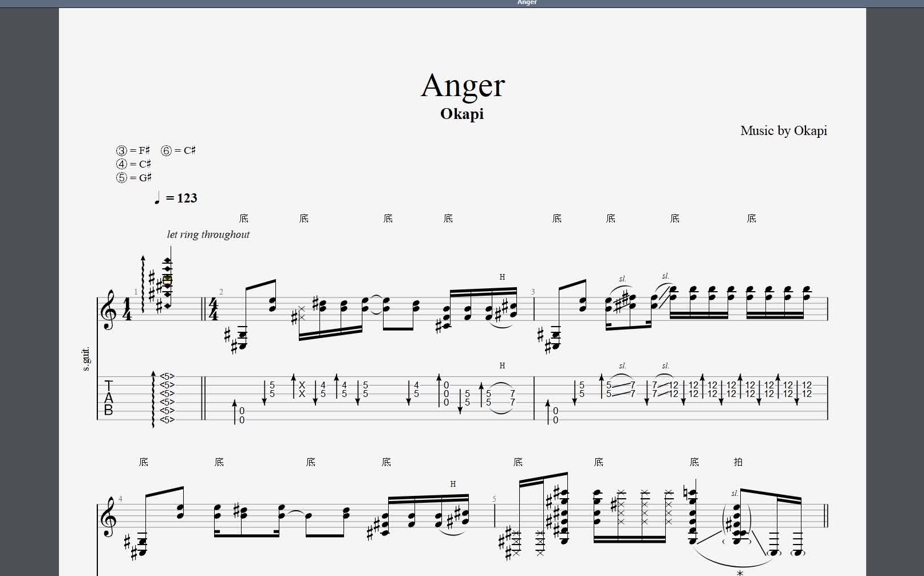Select the third-string F♯ tuning label
Screen dimensions: 924x576
click(133, 150)
